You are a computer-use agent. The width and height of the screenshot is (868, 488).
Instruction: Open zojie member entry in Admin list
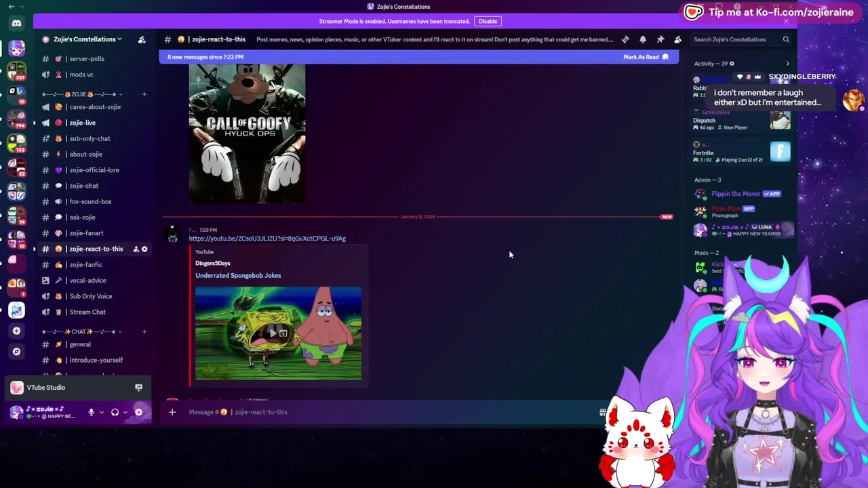point(742,230)
